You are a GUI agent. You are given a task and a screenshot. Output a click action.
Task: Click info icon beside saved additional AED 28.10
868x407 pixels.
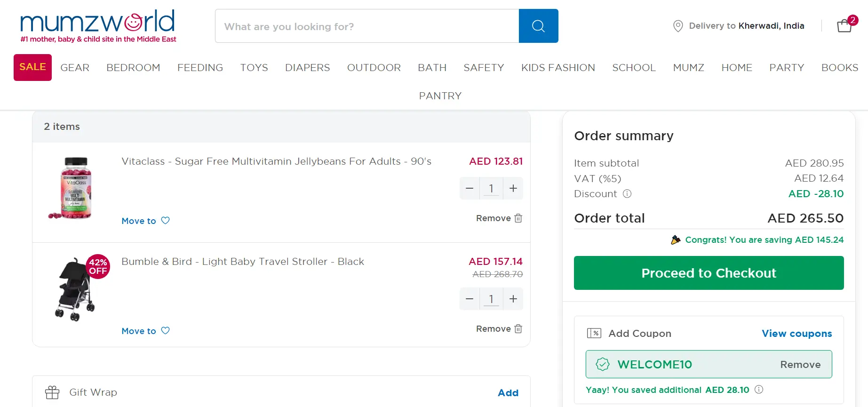[x=759, y=389]
